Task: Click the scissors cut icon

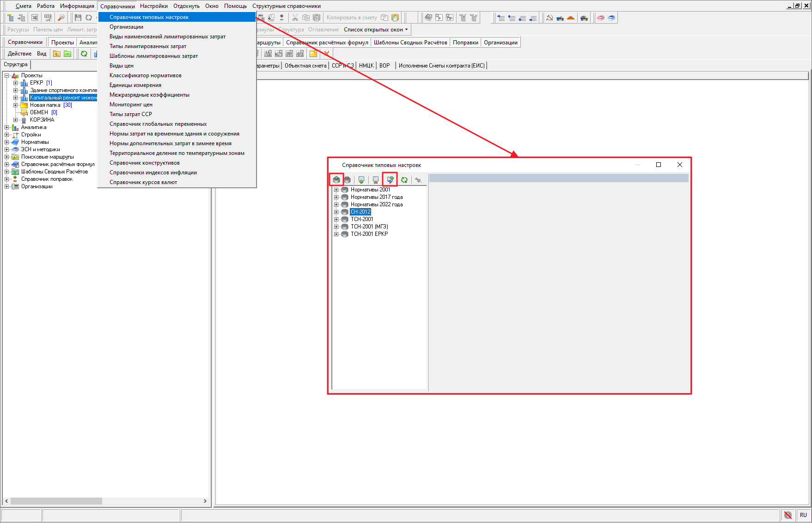Action: coord(295,18)
